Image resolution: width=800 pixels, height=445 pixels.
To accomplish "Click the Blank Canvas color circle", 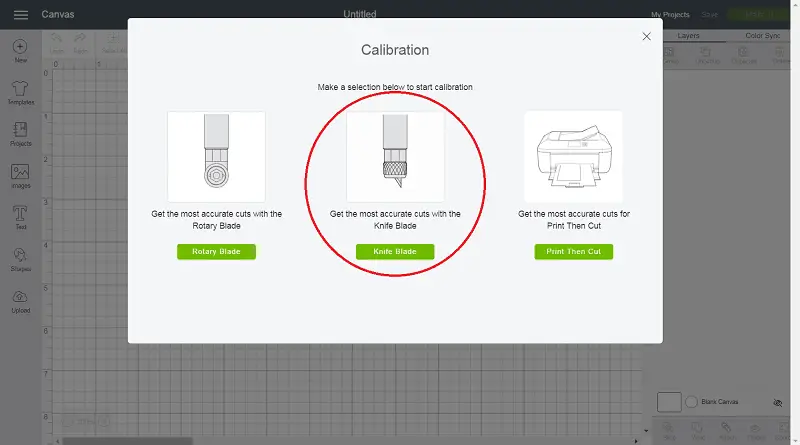I will click(691, 402).
